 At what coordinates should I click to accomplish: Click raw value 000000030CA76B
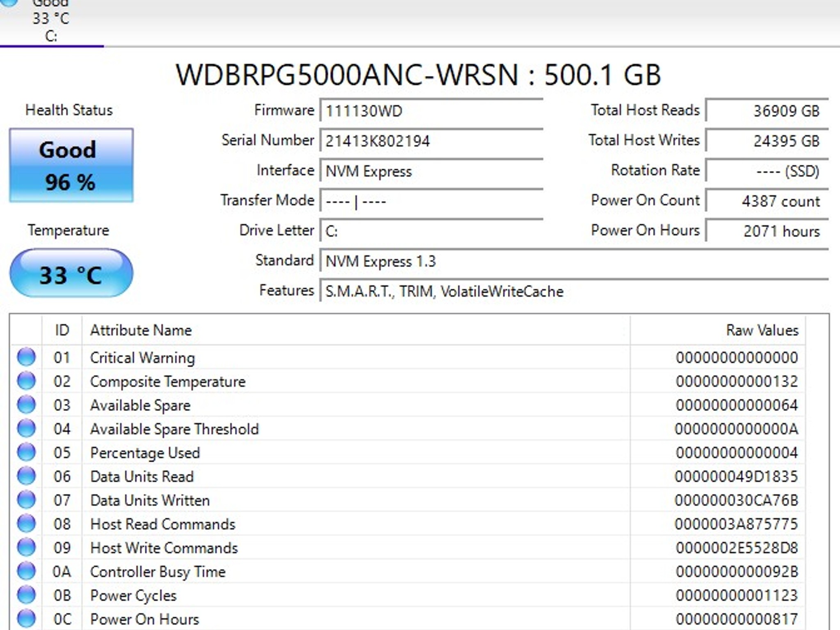737,500
